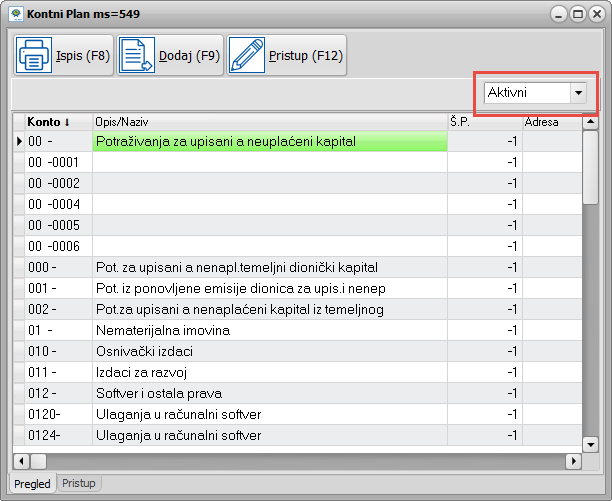
Task: Click the vertical scrollbar up arrow
Action: [x=590, y=122]
